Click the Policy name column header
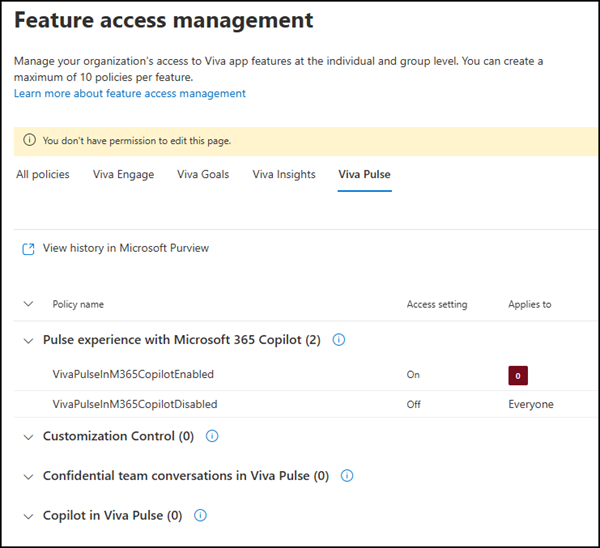The width and height of the screenshot is (600, 548). (78, 304)
